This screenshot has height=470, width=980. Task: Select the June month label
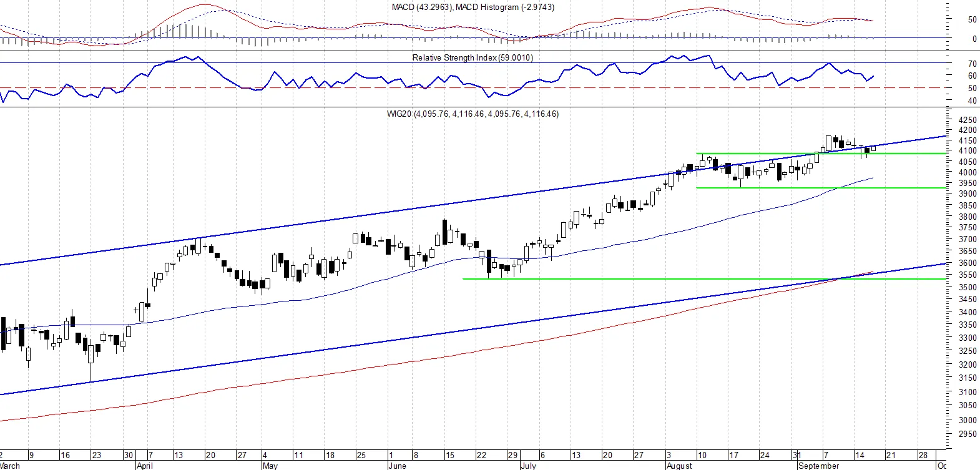397,466
